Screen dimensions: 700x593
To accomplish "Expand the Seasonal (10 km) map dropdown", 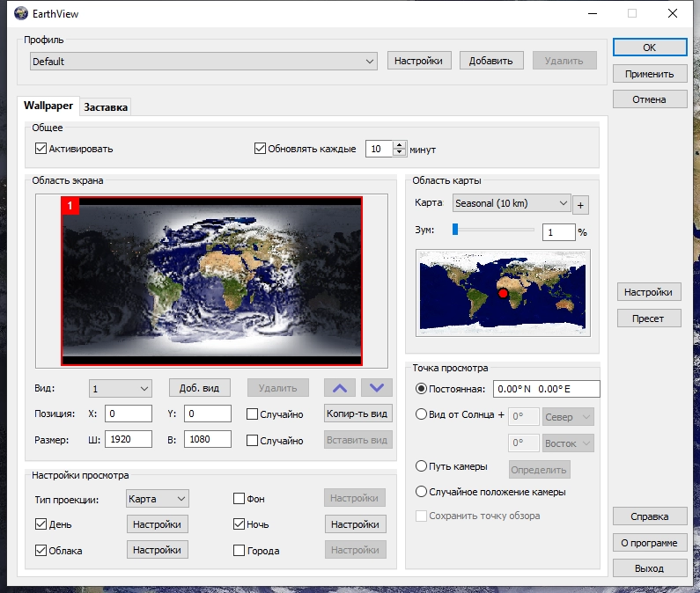I will pyautogui.click(x=512, y=203).
